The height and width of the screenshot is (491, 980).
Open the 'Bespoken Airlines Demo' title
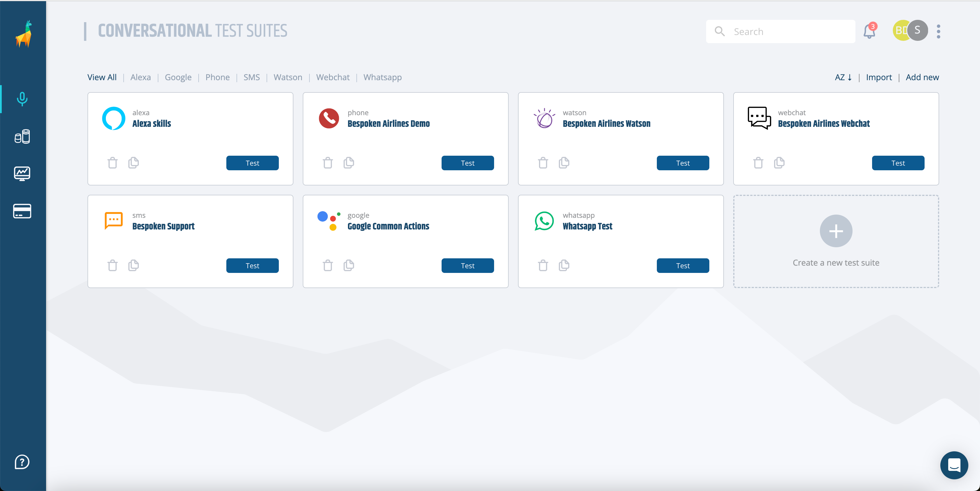[x=389, y=124]
